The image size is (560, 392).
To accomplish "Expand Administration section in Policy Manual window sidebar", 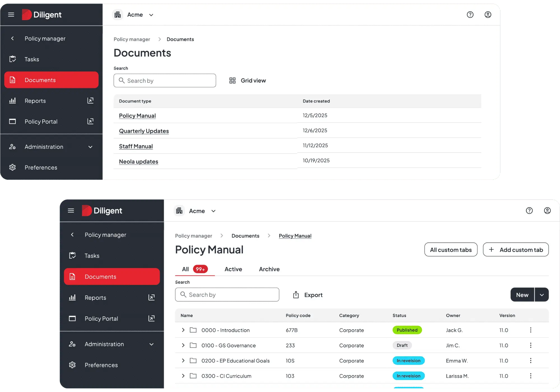I will pyautogui.click(x=151, y=344).
